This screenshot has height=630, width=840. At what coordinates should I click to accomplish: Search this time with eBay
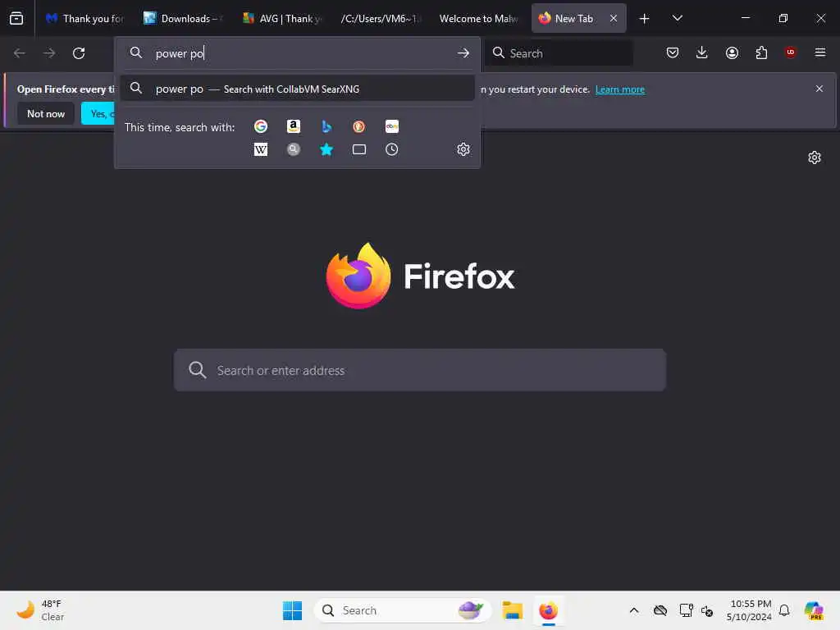391,126
